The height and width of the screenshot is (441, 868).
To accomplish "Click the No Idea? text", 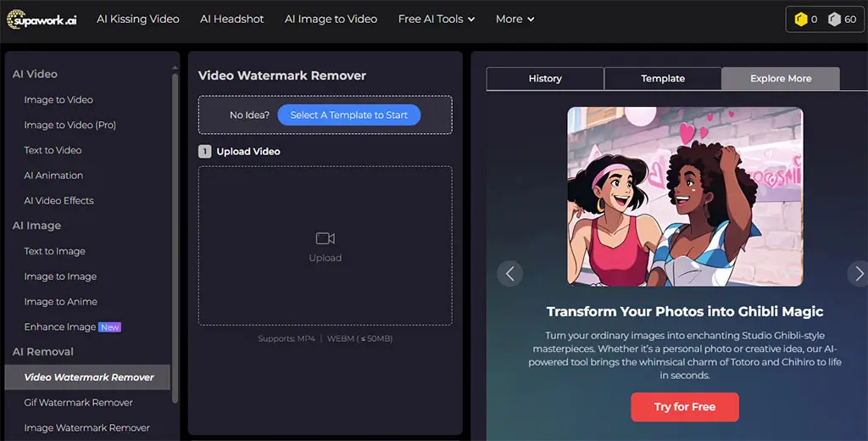I will tap(249, 115).
